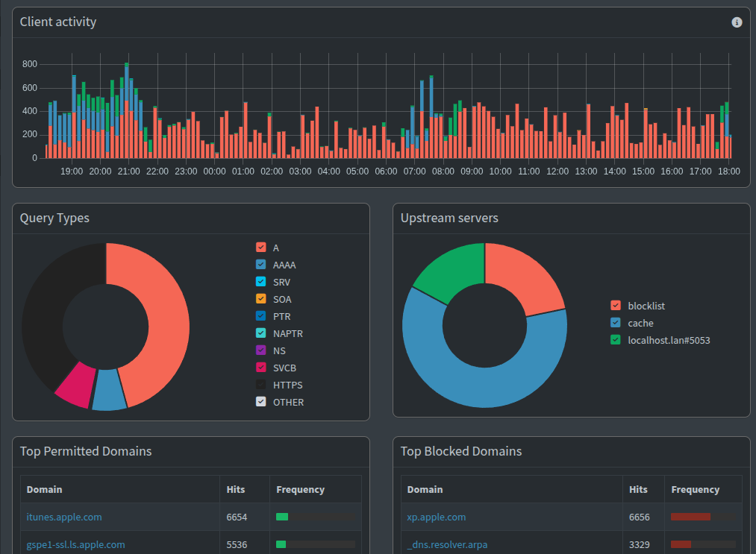Screen dimensions: 756x554
Task: Hide SVCB from the Query Types chart
Action: point(261,368)
